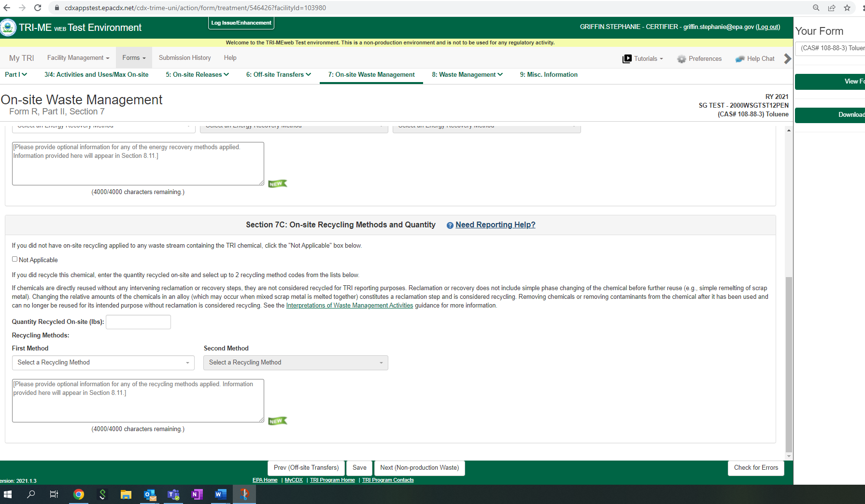Click the page vertical scrollbar thumb

pos(789,362)
